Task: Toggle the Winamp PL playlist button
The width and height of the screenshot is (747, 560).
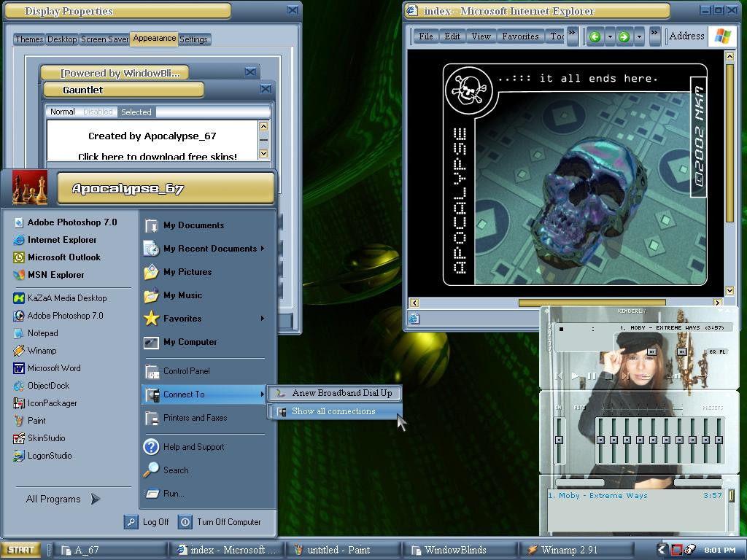Action: click(722, 352)
